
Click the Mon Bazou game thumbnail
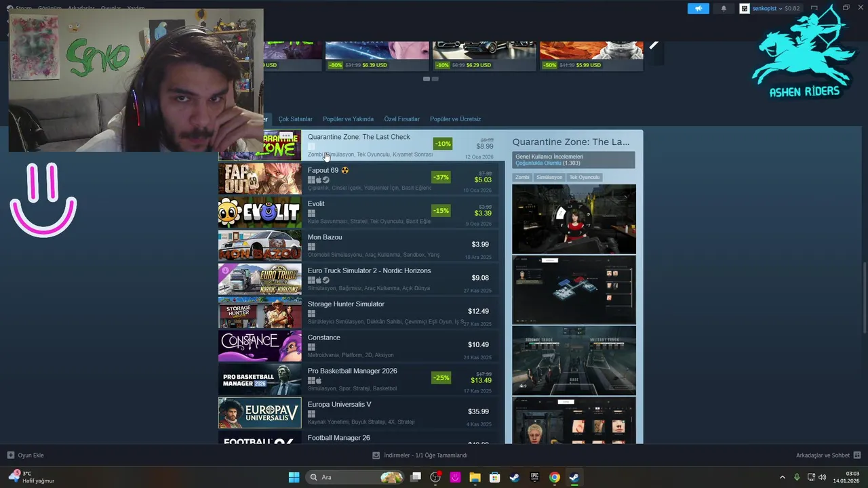coord(260,245)
